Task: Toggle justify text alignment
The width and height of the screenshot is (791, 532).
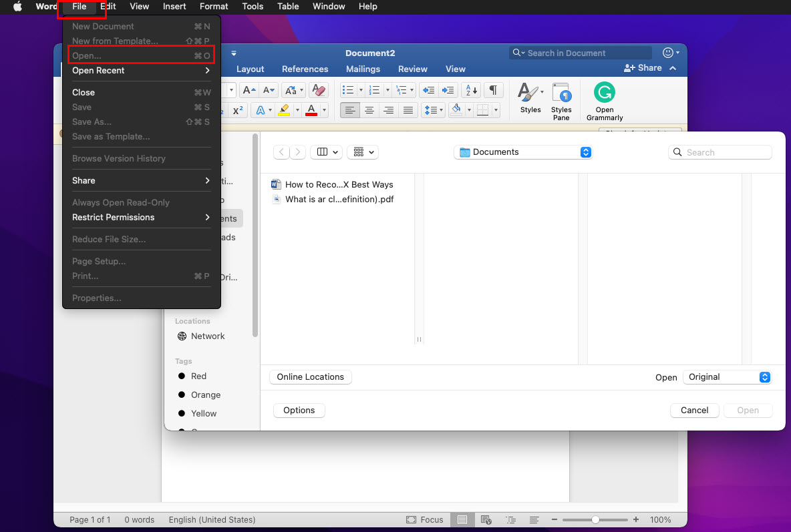Action: point(408,111)
